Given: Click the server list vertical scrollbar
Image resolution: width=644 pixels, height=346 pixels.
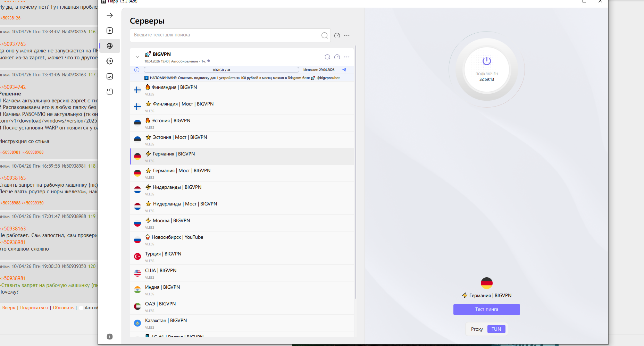Looking at the screenshot, I should click(x=355, y=172).
